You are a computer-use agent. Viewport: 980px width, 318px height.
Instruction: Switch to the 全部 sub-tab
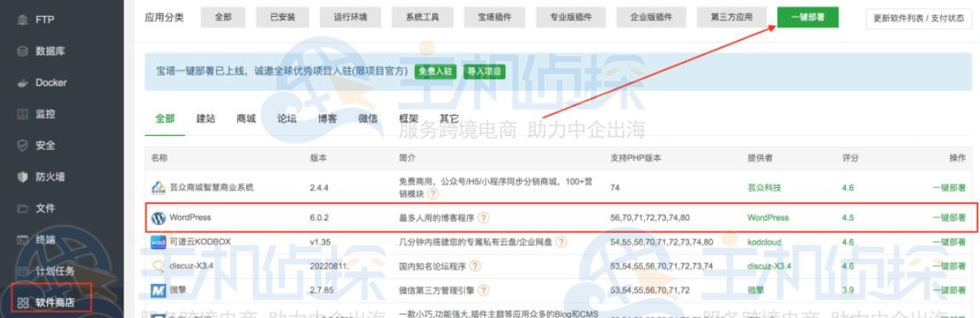[165, 118]
